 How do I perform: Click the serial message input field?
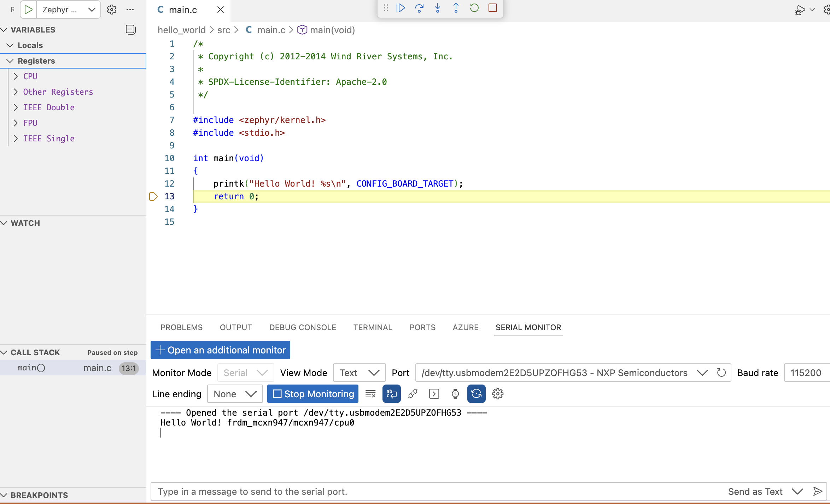point(389,491)
